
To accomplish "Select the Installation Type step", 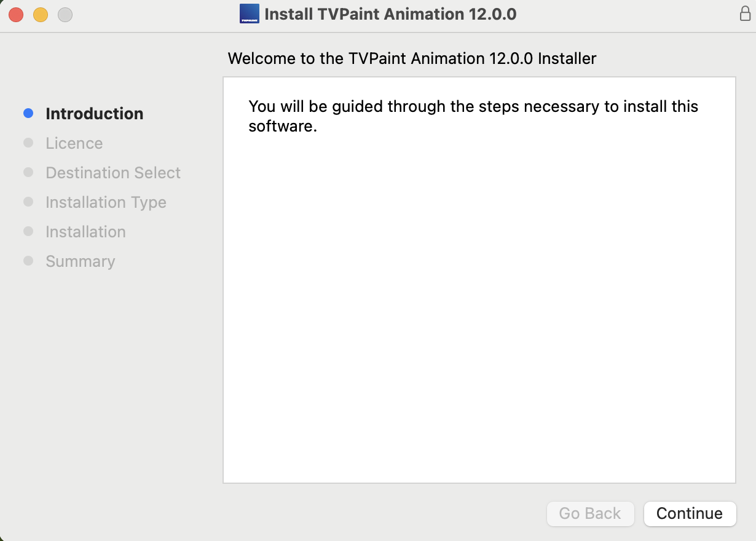I will coord(105,202).
